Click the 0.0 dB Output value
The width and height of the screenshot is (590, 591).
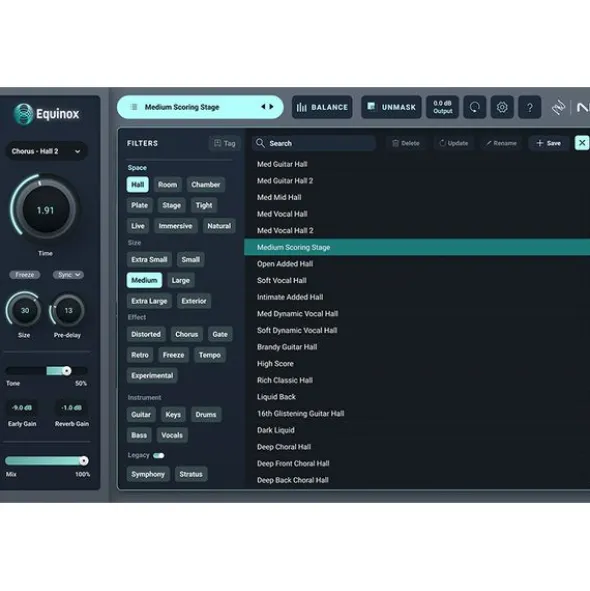[442, 107]
